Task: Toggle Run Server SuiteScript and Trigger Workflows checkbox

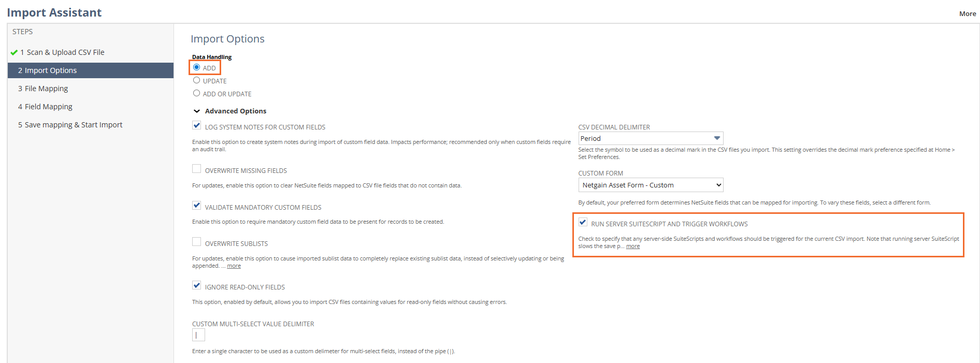Action: 583,222
